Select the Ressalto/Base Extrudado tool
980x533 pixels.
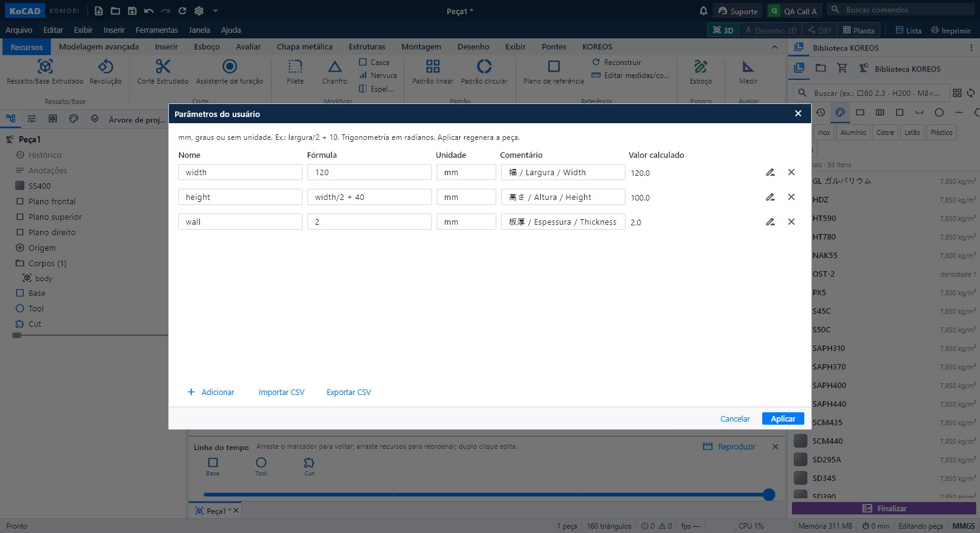[x=45, y=72]
